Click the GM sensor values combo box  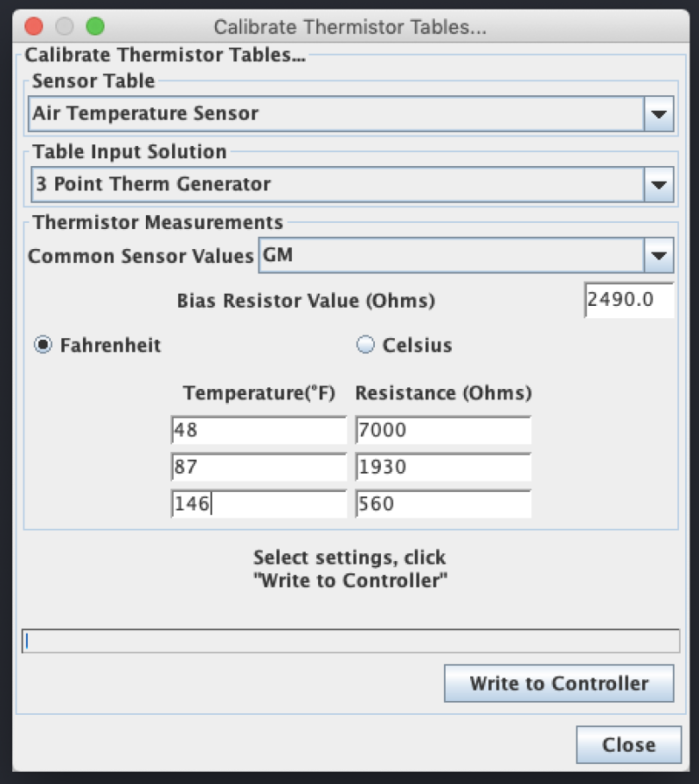click(450, 256)
